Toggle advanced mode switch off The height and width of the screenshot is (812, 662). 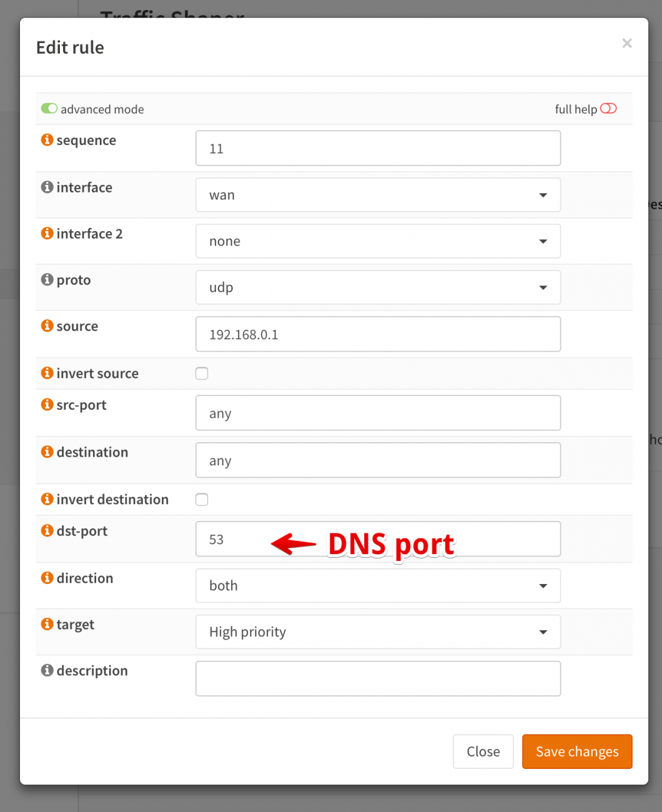49,109
